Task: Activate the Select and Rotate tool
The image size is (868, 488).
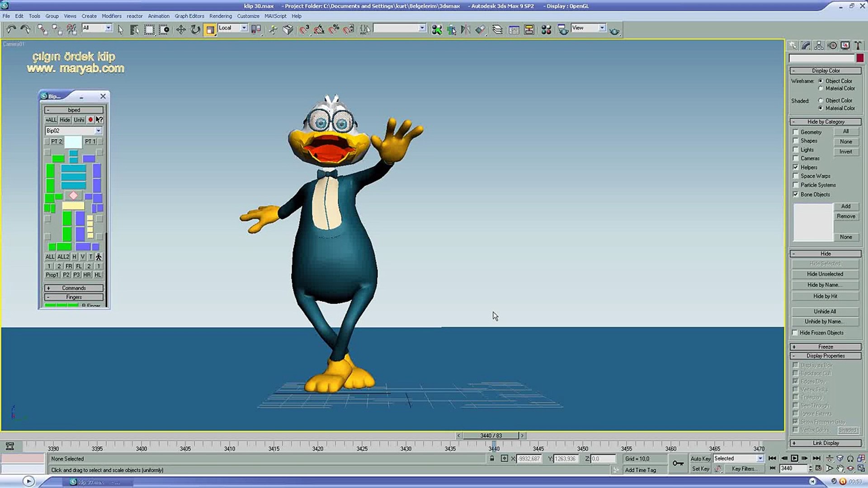Action: [195, 30]
